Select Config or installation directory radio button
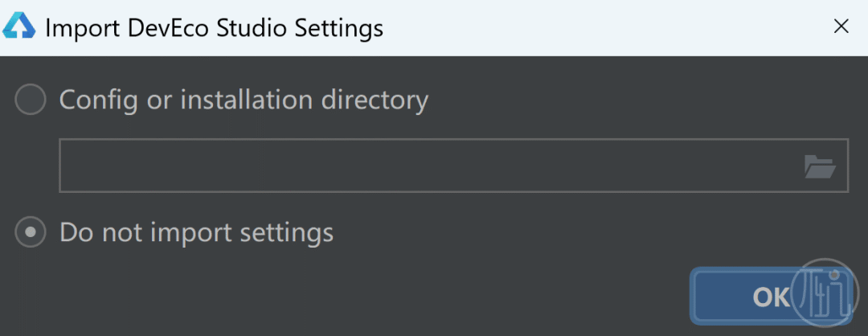Image resolution: width=868 pixels, height=336 pixels. [30, 100]
